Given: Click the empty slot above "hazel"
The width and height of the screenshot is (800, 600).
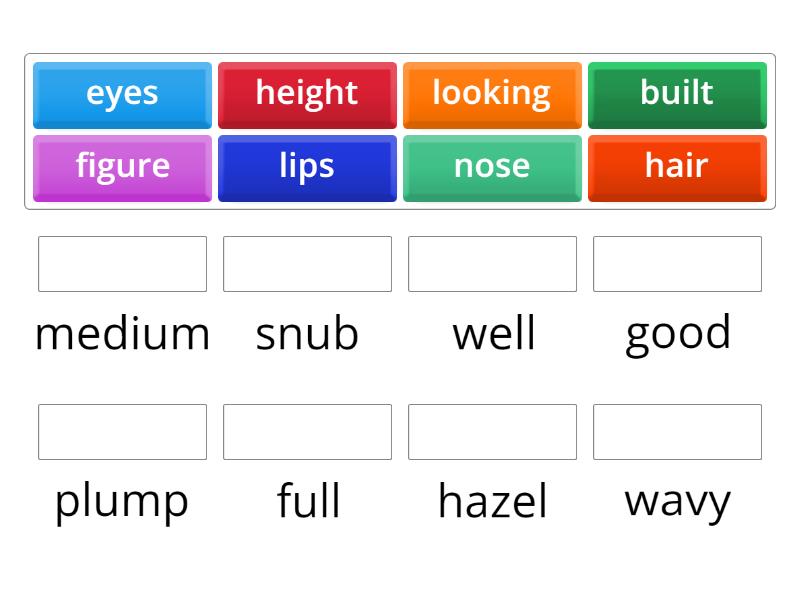Looking at the screenshot, I should click(x=492, y=432).
